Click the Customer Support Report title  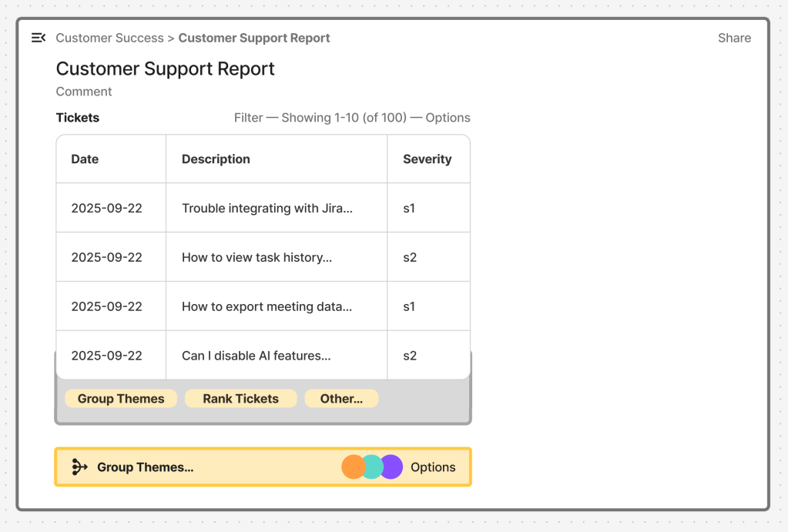tap(165, 69)
